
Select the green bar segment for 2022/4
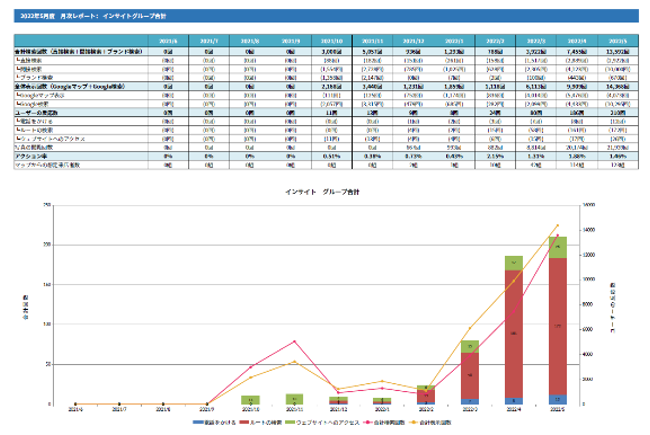click(513, 263)
